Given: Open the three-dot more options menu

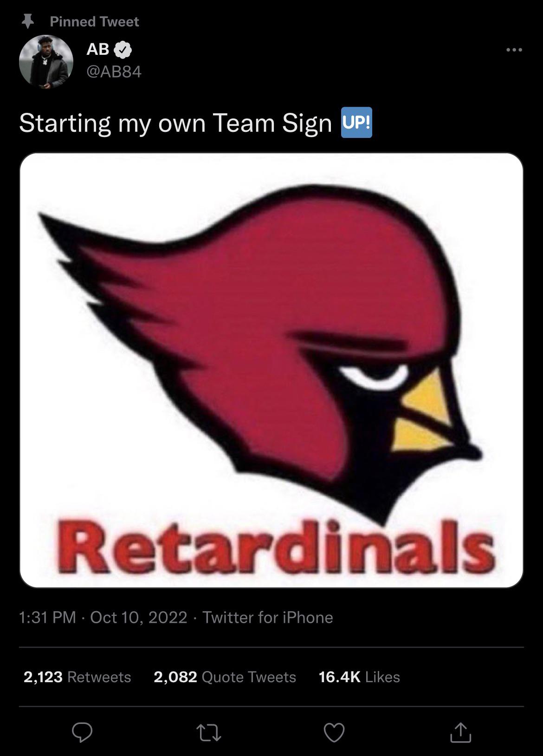Looking at the screenshot, I should [x=514, y=50].
